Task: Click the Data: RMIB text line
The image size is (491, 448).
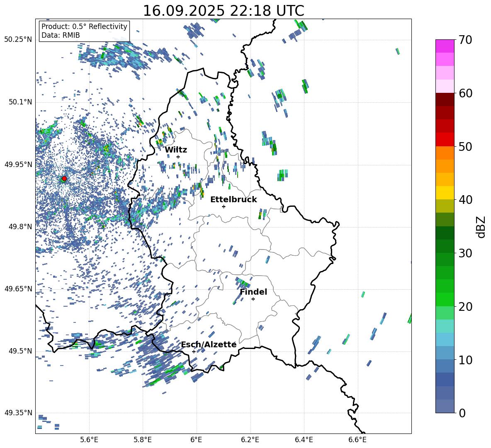Action: [61, 35]
